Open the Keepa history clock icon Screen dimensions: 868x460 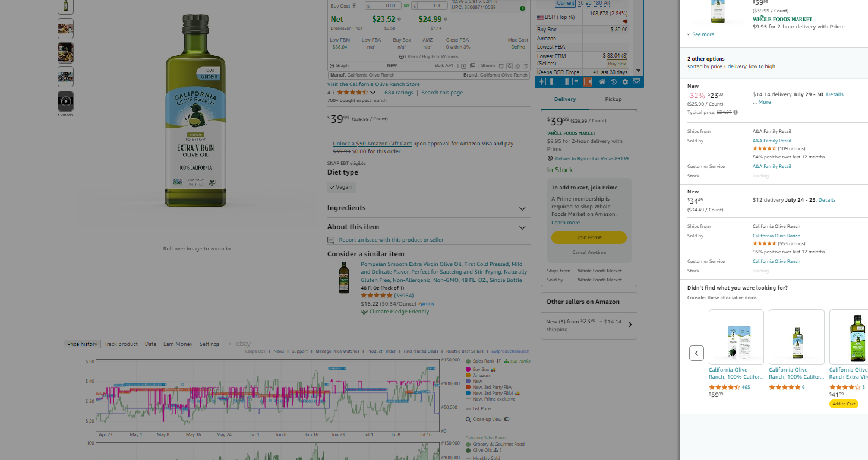click(x=613, y=82)
